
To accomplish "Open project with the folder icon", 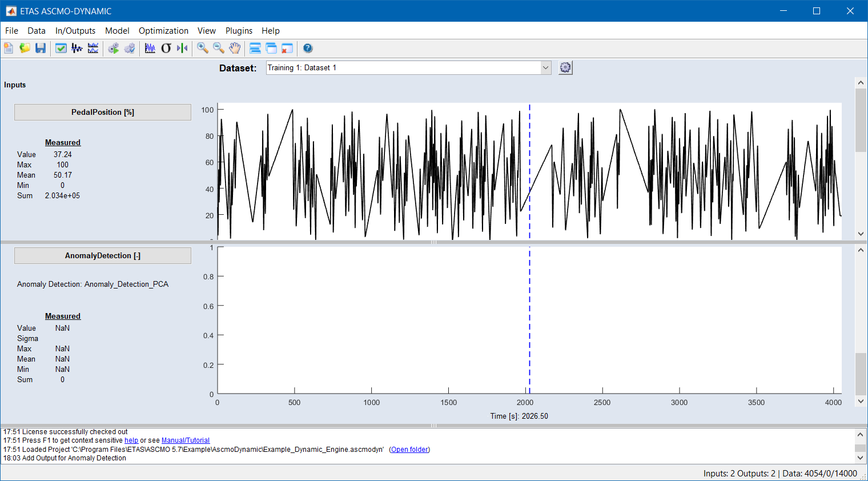I will tap(25, 49).
